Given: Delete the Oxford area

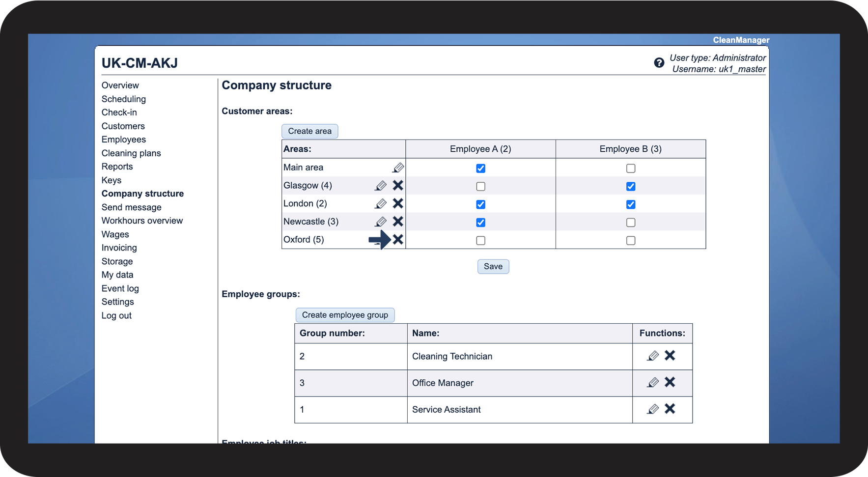Looking at the screenshot, I should pyautogui.click(x=398, y=240).
